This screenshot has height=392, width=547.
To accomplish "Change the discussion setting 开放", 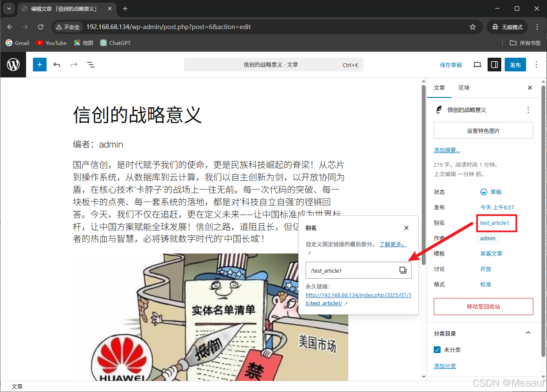I will click(x=486, y=269).
